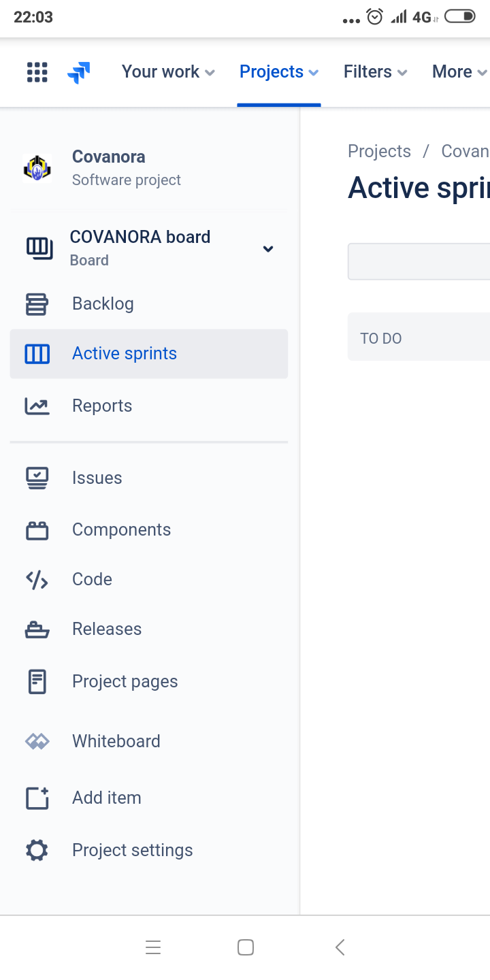Click the Issues monitor icon
This screenshot has height=980, width=490.
37,478
